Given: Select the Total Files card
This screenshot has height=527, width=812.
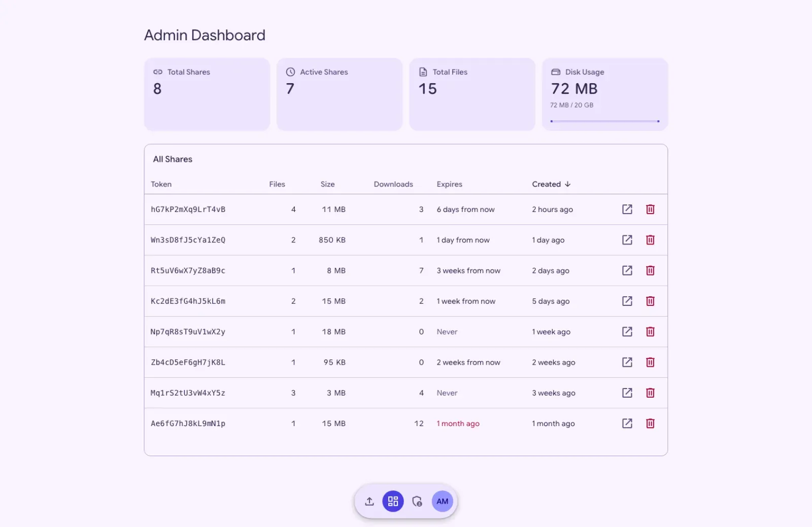Looking at the screenshot, I should click(x=472, y=94).
